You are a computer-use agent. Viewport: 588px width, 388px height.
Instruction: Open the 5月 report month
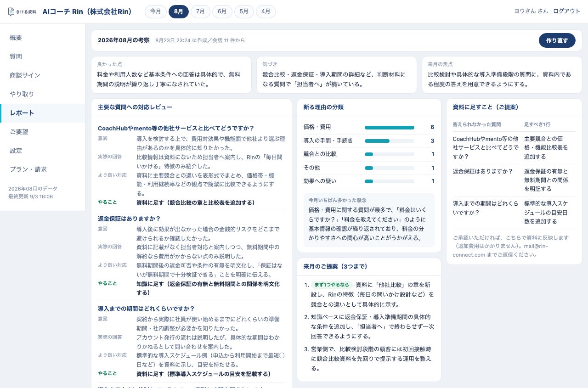pos(244,11)
